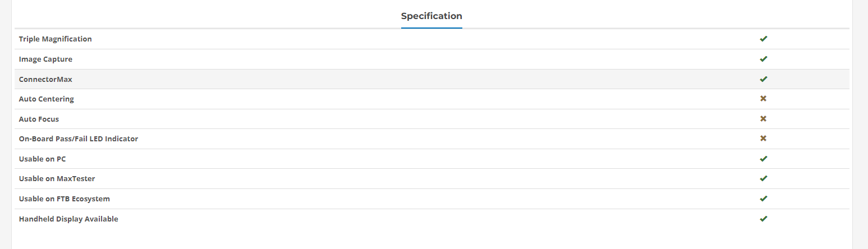This screenshot has width=868, height=249.
Task: Select the Triple Magnification row label
Action: tap(55, 39)
